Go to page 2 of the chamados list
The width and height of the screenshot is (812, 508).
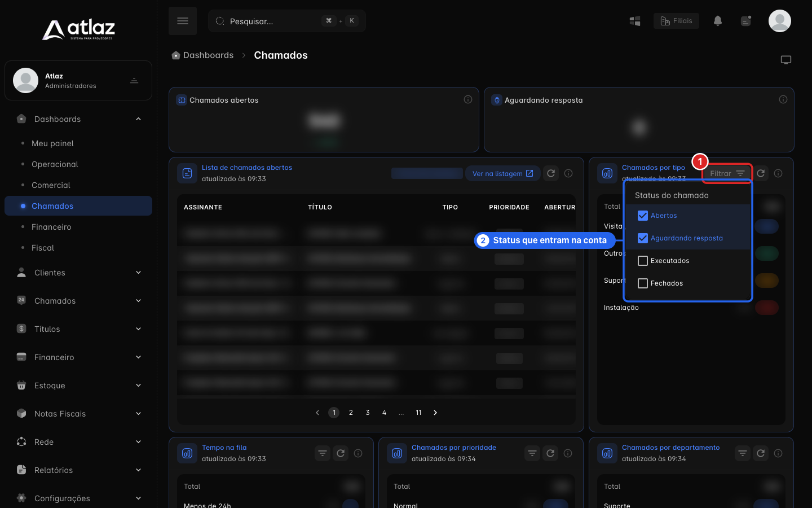pos(351,413)
